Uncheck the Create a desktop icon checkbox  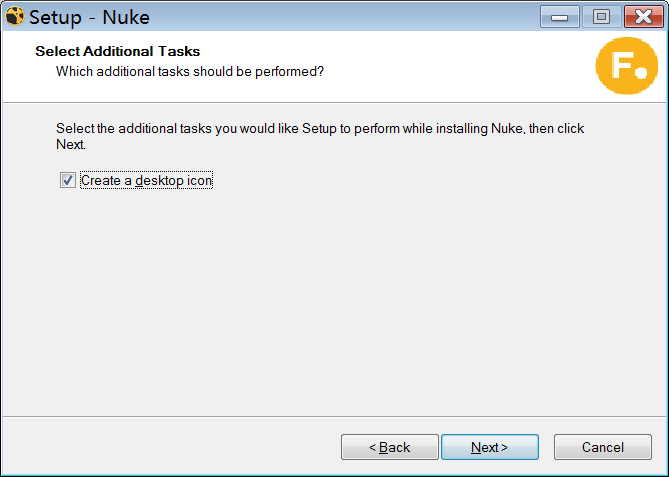(x=68, y=181)
